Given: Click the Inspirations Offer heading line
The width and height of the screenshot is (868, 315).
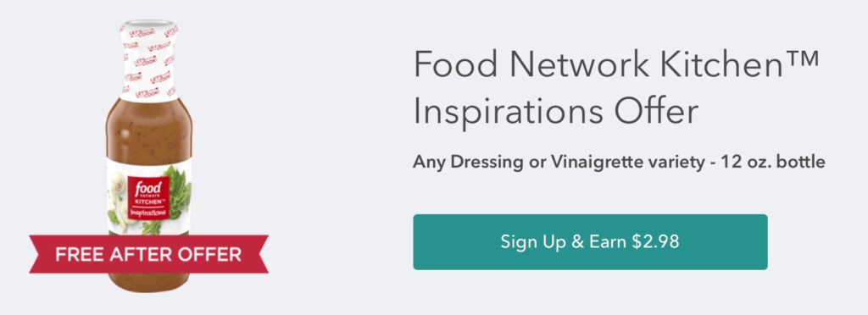Looking at the screenshot, I should (556, 112).
